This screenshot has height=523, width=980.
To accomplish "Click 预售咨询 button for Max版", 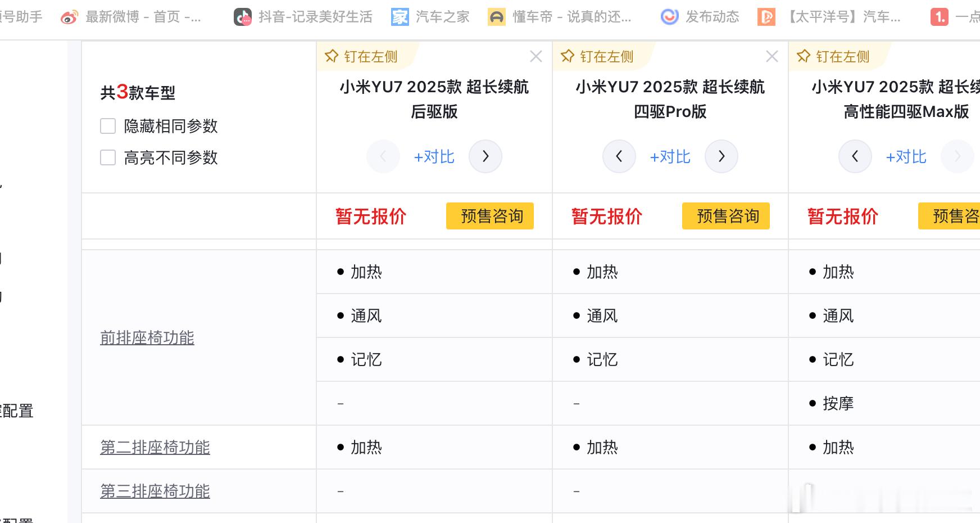I will tap(949, 216).
